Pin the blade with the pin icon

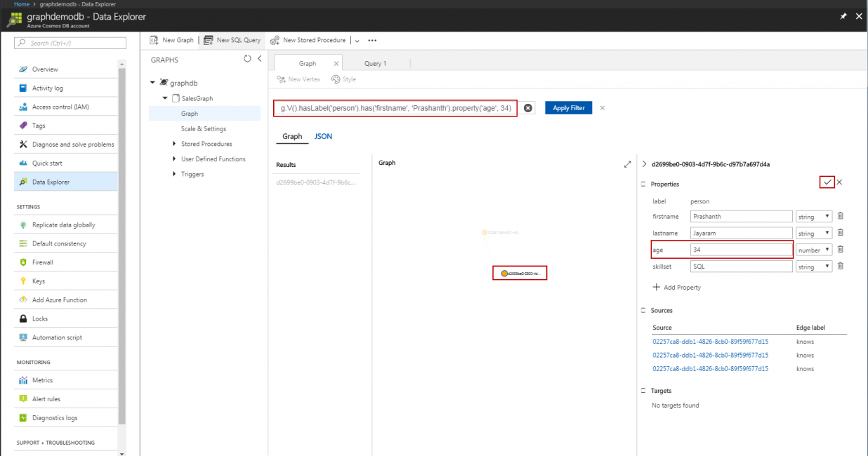(843, 16)
